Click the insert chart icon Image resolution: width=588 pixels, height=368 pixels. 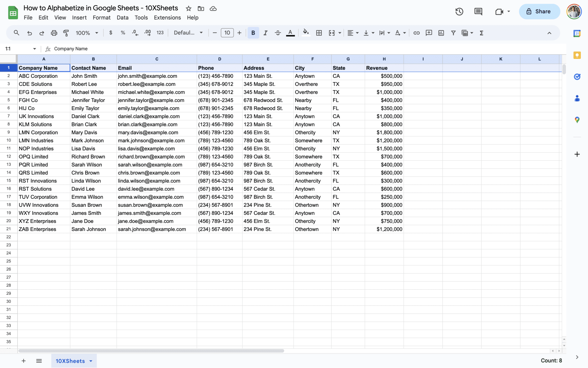[441, 33]
